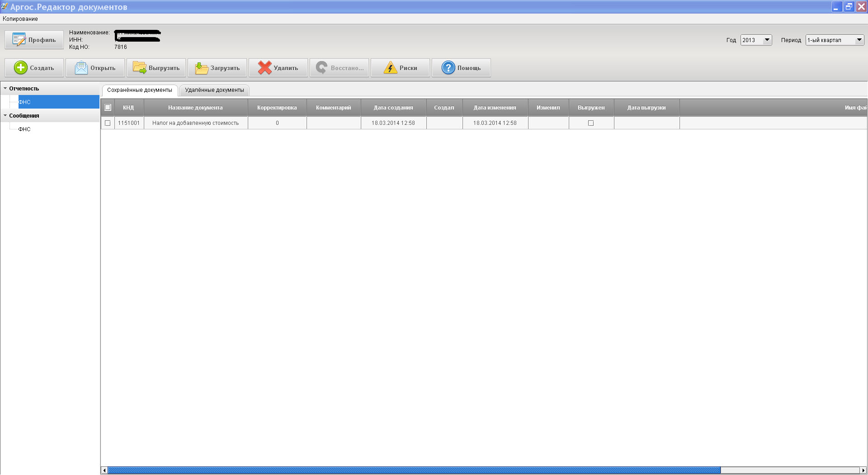
Task: Sort by the КНД column header
Action: pos(129,108)
